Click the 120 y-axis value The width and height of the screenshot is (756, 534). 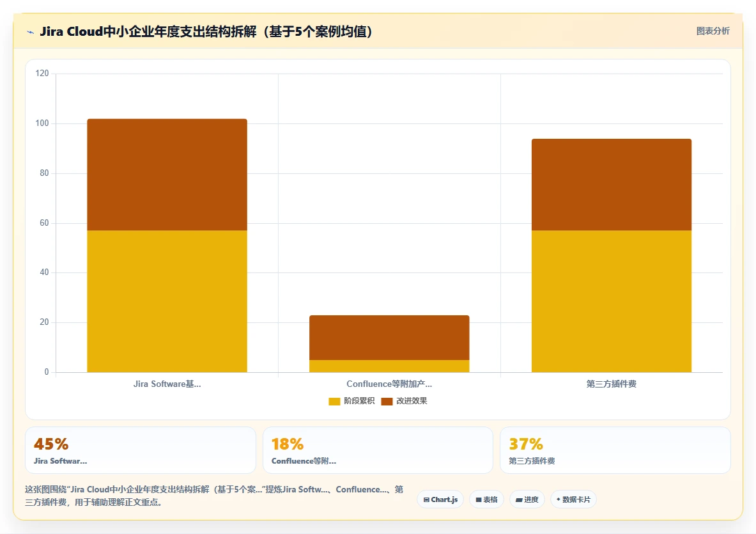pyautogui.click(x=42, y=74)
